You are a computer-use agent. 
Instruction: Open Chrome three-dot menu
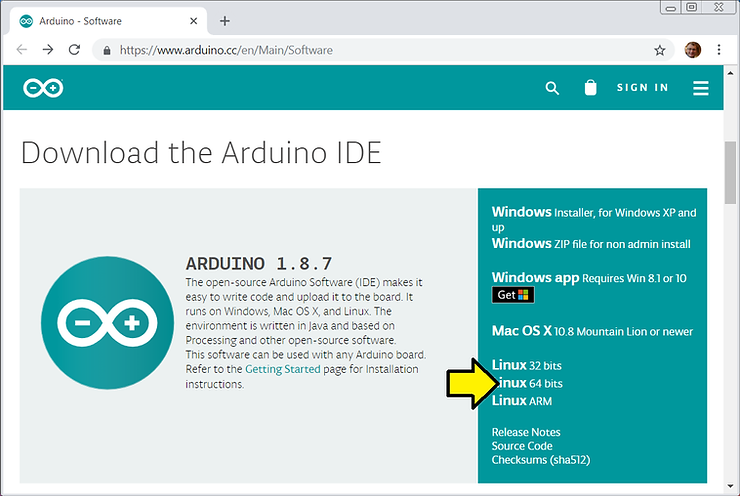[x=719, y=49]
